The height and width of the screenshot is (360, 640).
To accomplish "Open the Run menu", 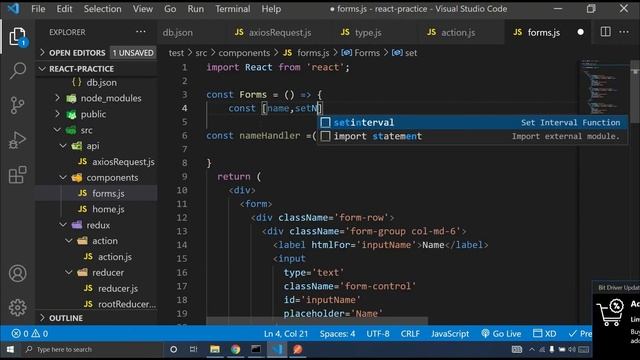I will pos(196,9).
